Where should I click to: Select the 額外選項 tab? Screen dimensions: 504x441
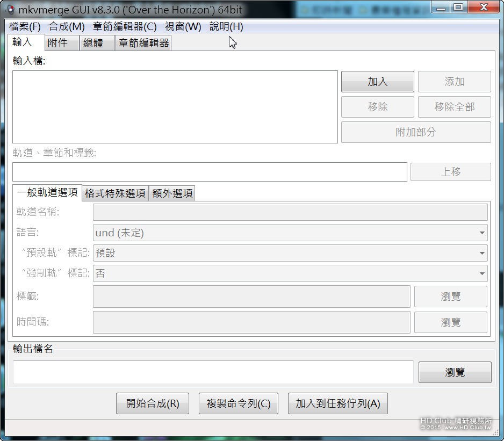point(172,193)
